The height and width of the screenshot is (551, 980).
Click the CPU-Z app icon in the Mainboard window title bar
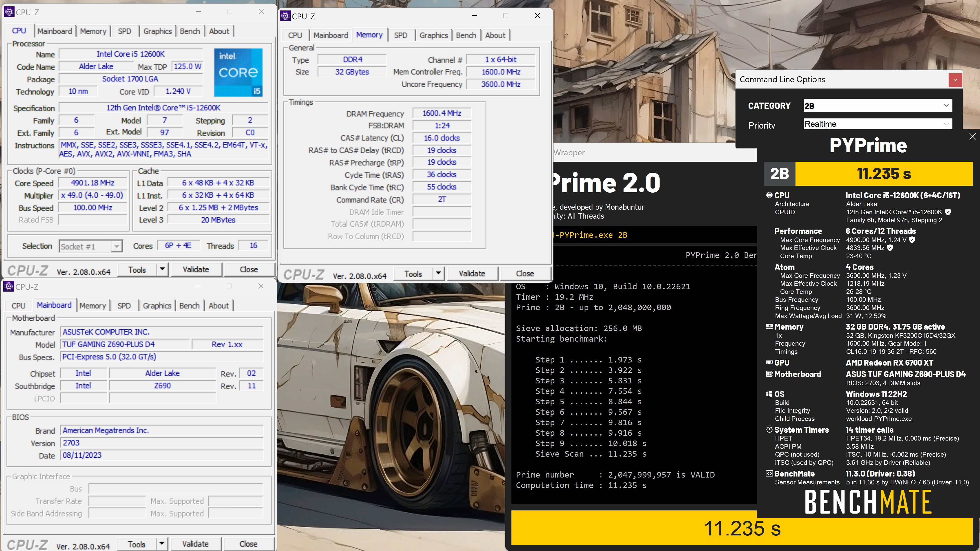click(x=9, y=286)
